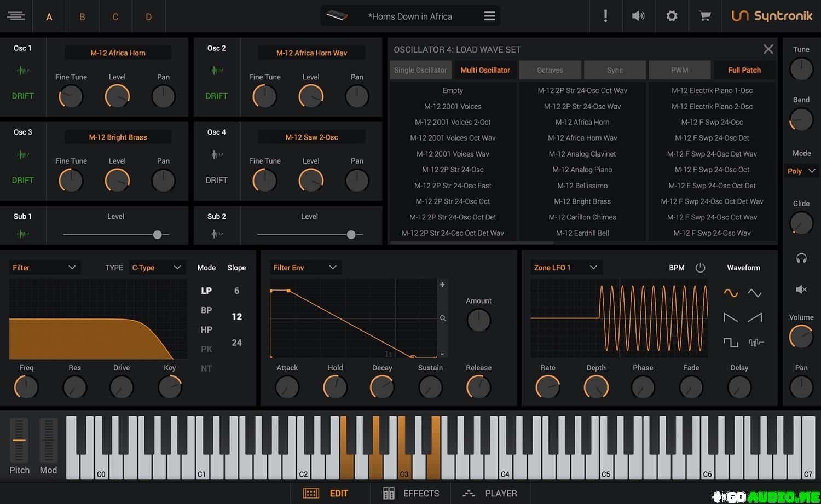Toggle the LFO BPM sync power button

(700, 268)
